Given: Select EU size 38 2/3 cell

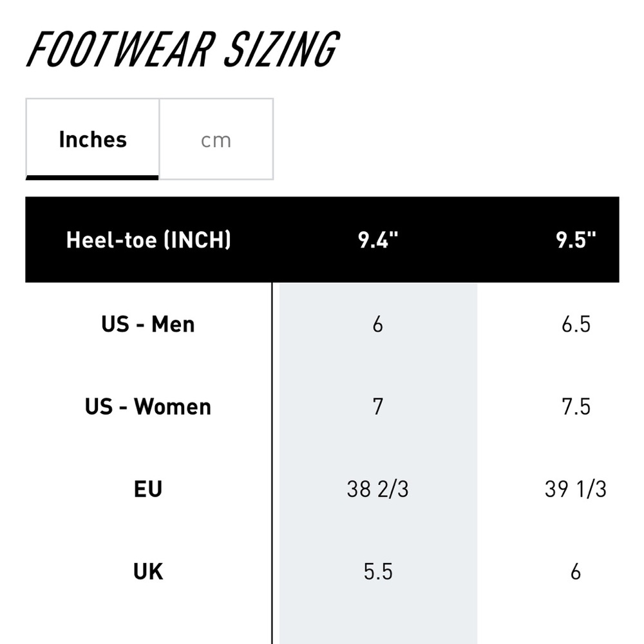Looking at the screenshot, I should click(x=378, y=489).
